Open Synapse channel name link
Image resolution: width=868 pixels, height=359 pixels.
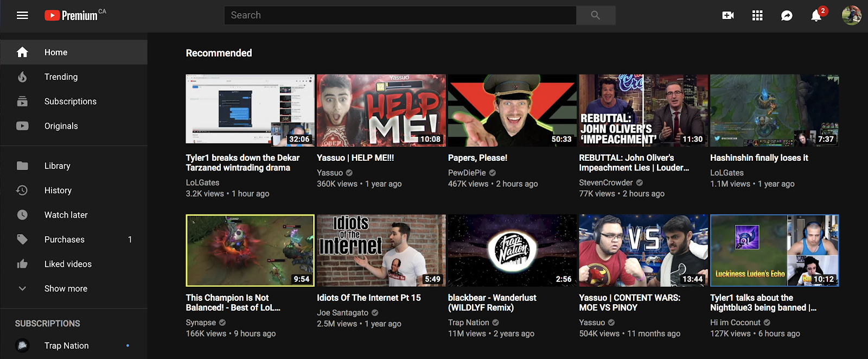201,323
